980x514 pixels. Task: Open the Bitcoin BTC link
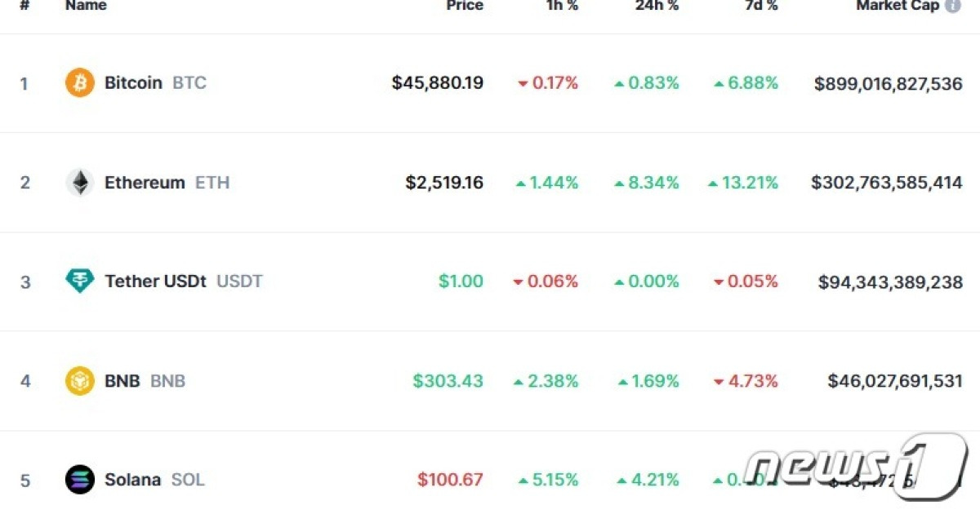(134, 82)
